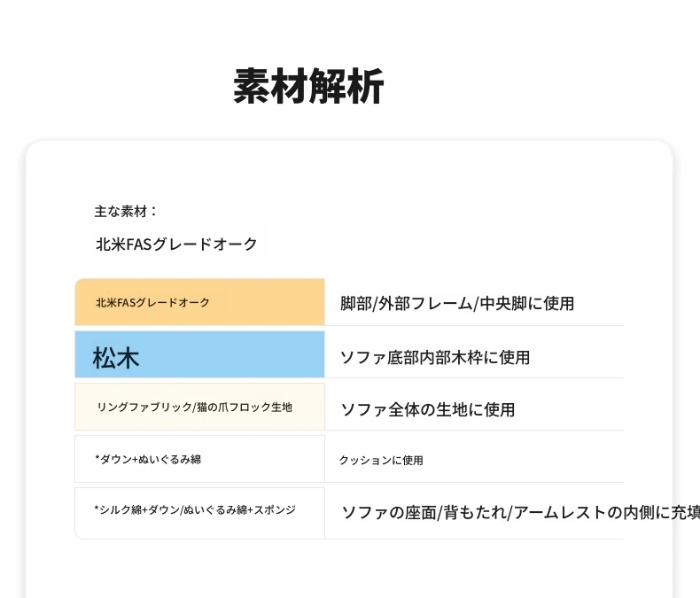The width and height of the screenshot is (700, 598).
Task: Click ソファ底部内部木枠に使用 description
Action: [435, 357]
